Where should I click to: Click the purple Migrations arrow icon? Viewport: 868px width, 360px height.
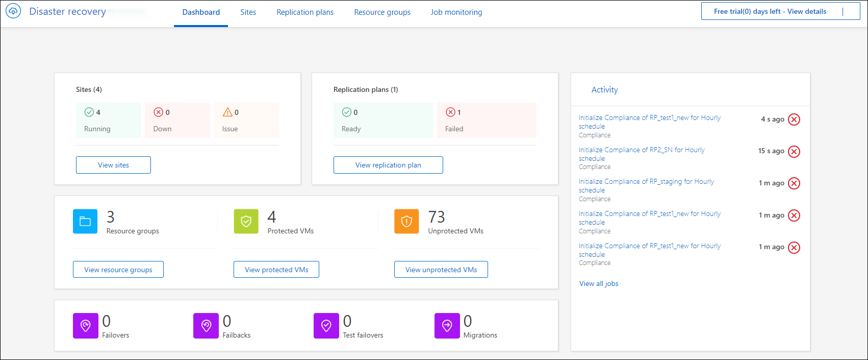(447, 326)
